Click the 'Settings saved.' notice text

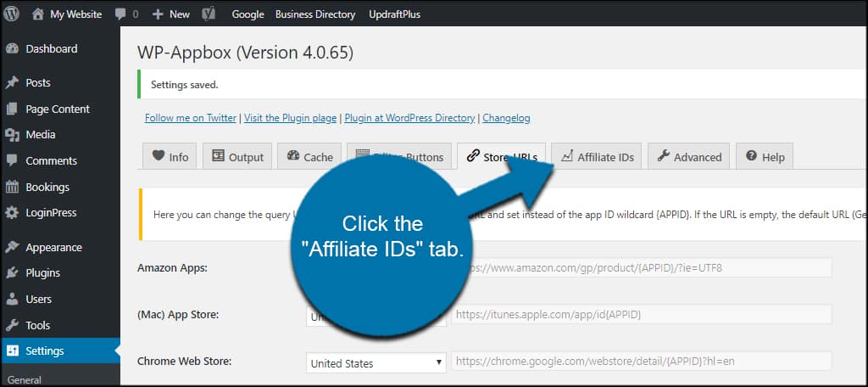pyautogui.click(x=184, y=85)
